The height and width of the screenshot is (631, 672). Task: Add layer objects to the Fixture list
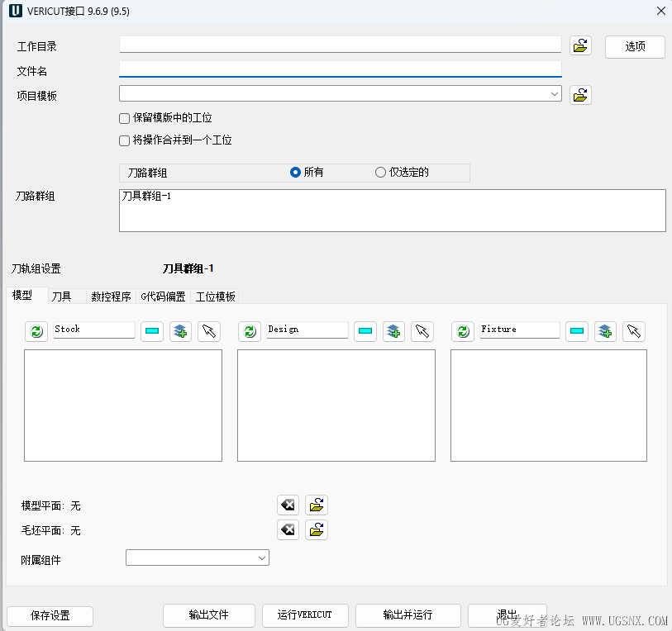pyautogui.click(x=605, y=331)
